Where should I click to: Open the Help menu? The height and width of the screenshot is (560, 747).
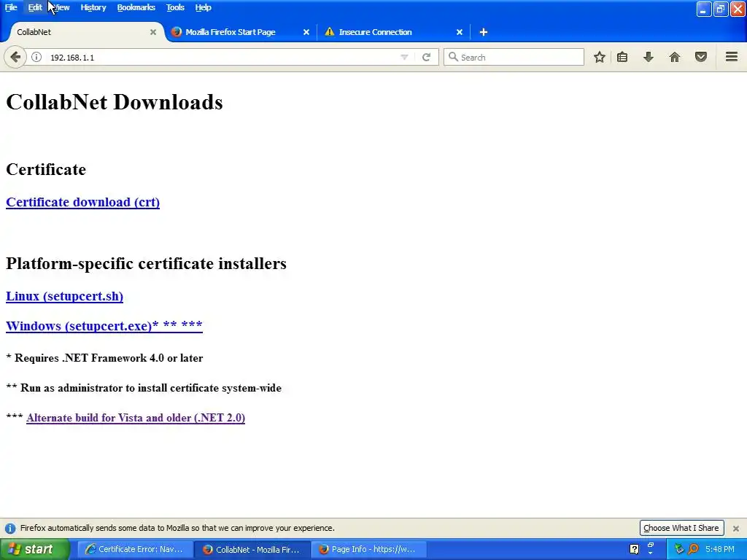point(203,7)
